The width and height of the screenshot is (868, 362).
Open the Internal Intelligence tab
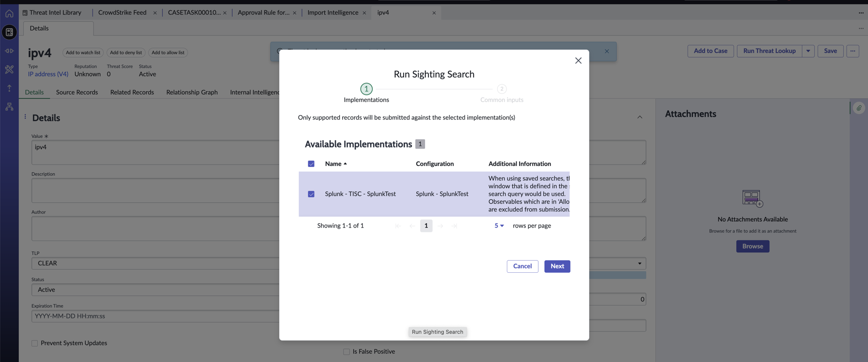(x=255, y=92)
